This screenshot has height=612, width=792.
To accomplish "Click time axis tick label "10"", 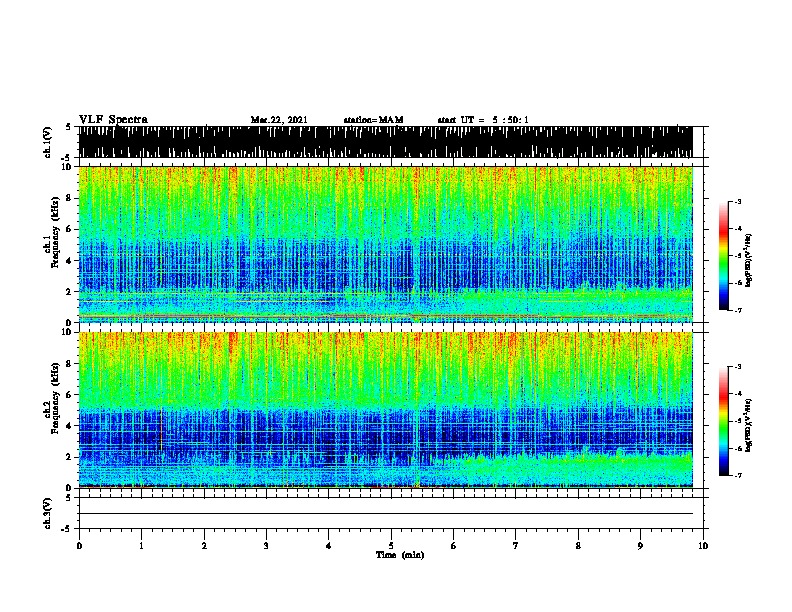I will (x=703, y=545).
